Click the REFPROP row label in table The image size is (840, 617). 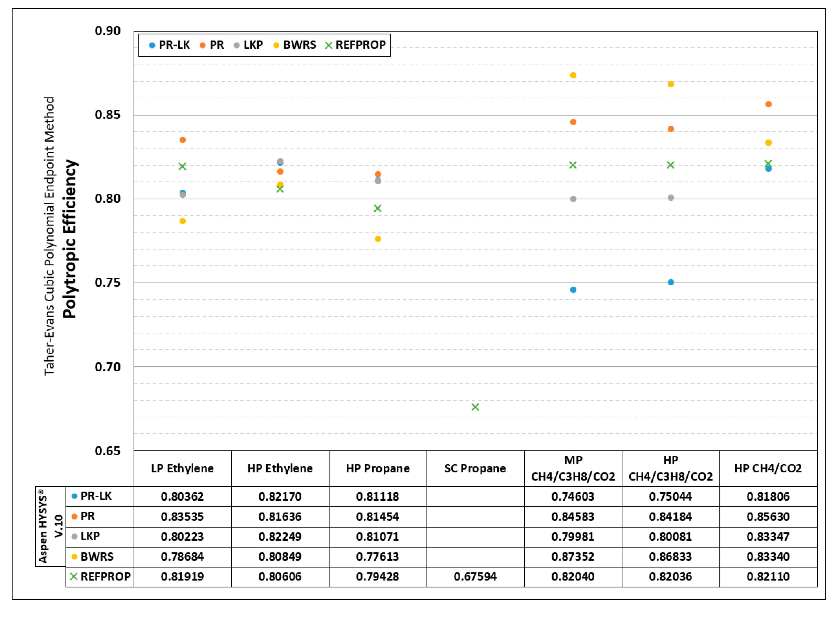tap(105, 576)
